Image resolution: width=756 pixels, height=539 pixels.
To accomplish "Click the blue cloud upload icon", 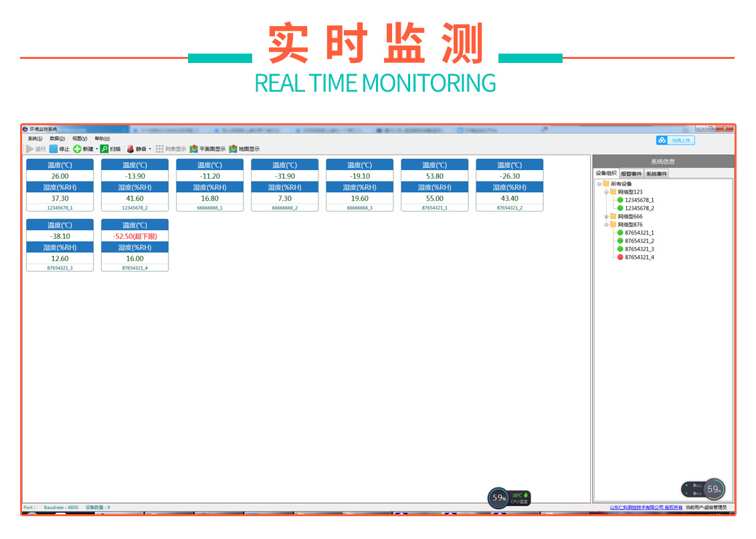I will [662, 140].
